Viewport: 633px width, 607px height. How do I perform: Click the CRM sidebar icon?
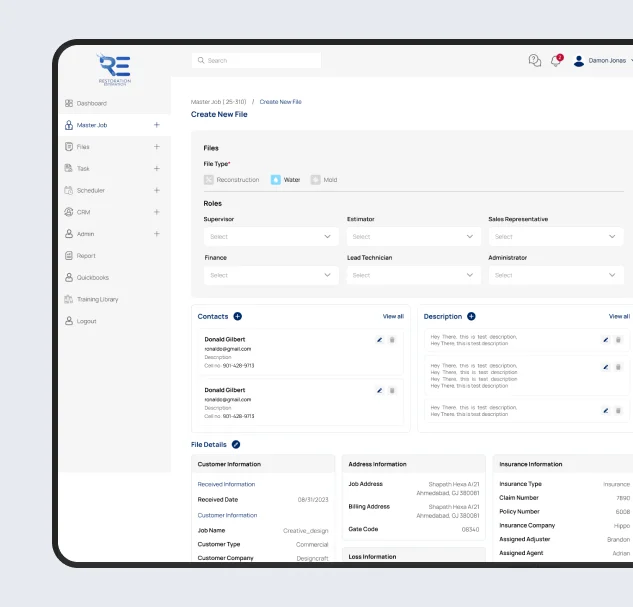click(69, 212)
